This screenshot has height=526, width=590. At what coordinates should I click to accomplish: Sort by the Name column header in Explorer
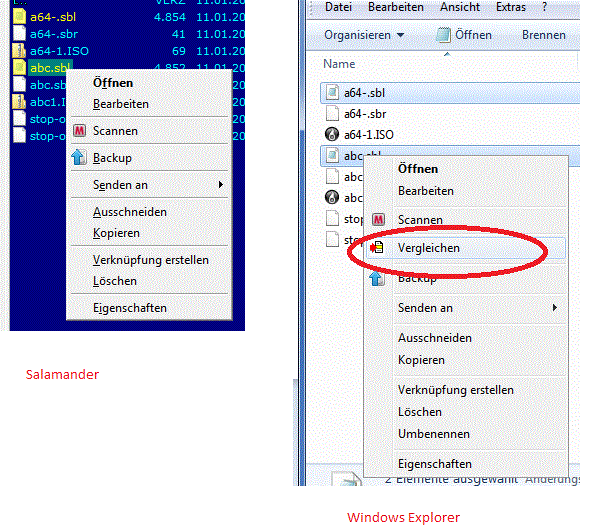pyautogui.click(x=339, y=64)
